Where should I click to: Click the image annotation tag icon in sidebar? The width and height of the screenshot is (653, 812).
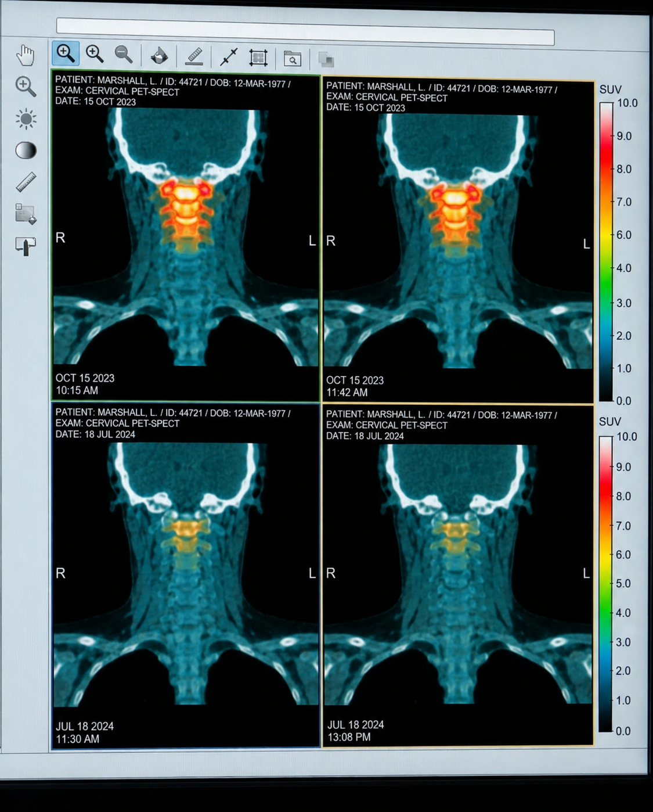coord(26,214)
